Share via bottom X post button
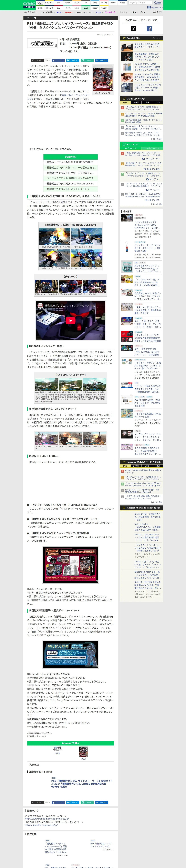Image resolution: width=186 pixels, height=868 pixels. pyautogui.click(x=37, y=802)
